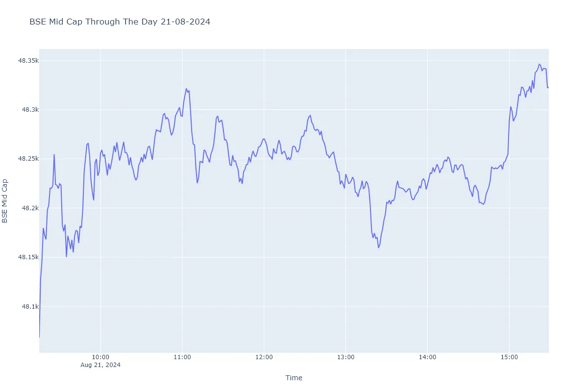Image resolution: width=588 pixels, height=392 pixels.
Task: Click the "Aug 21, 2024" date label
Action: click(100, 366)
